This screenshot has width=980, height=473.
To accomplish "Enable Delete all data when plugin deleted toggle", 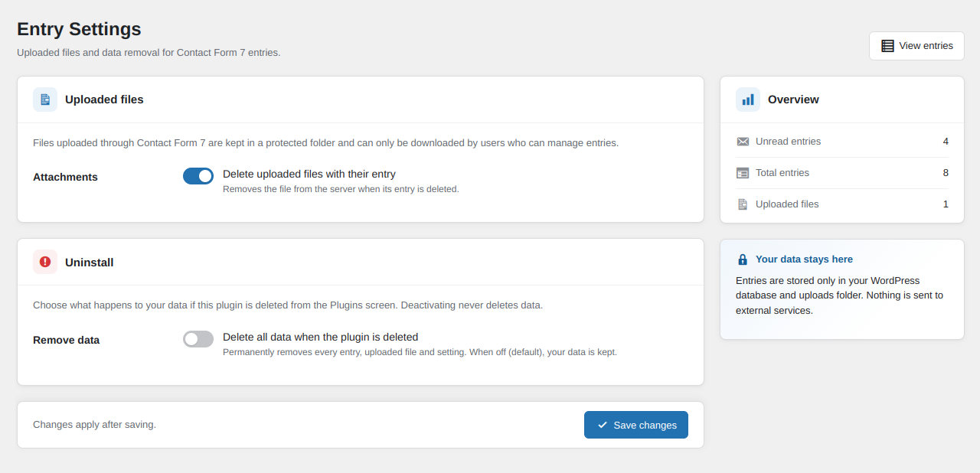I will click(198, 339).
